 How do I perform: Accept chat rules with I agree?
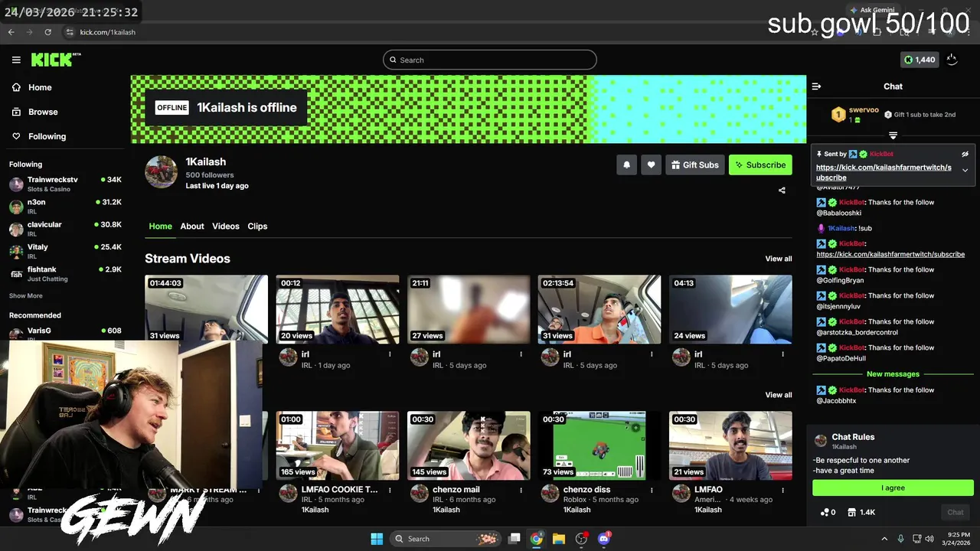click(893, 487)
